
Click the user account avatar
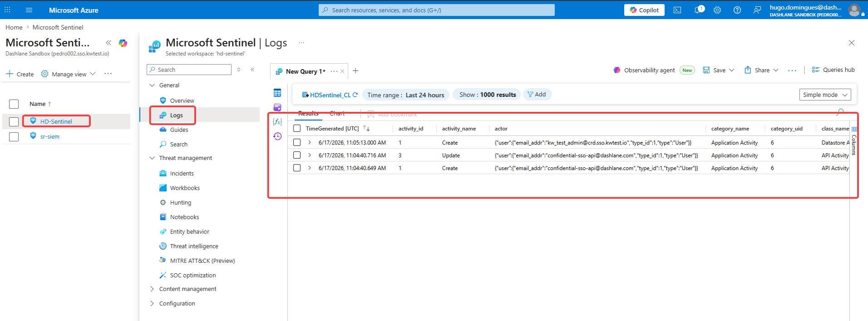854,10
